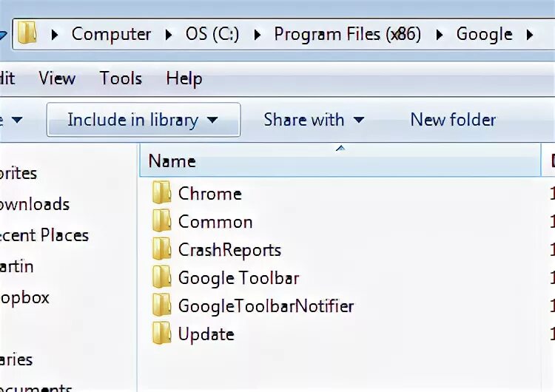Screen dimensions: 555x392
Task: Select the Common folder icon
Action: click(162, 220)
